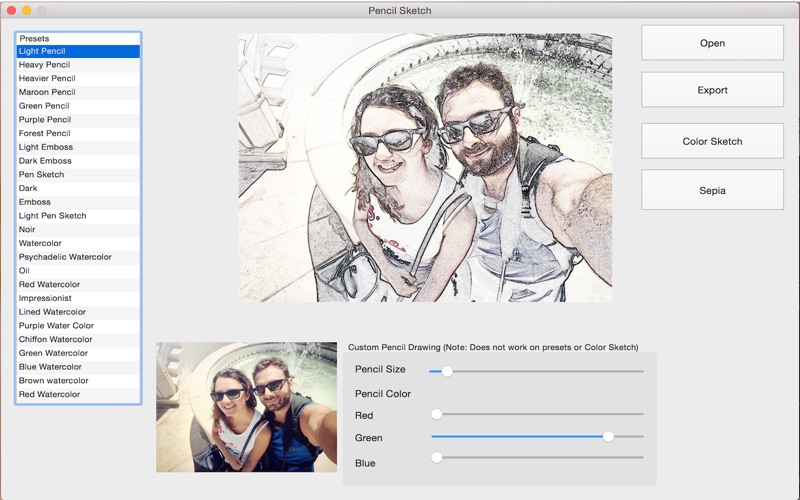The image size is (800, 500).
Task: Click the Pencil Size slider handle
Action: [447, 371]
